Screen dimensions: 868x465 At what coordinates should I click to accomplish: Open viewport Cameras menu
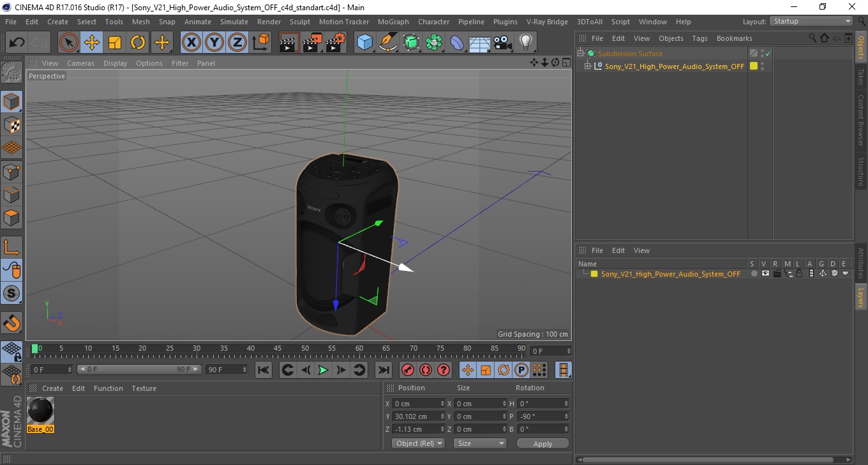(80, 63)
